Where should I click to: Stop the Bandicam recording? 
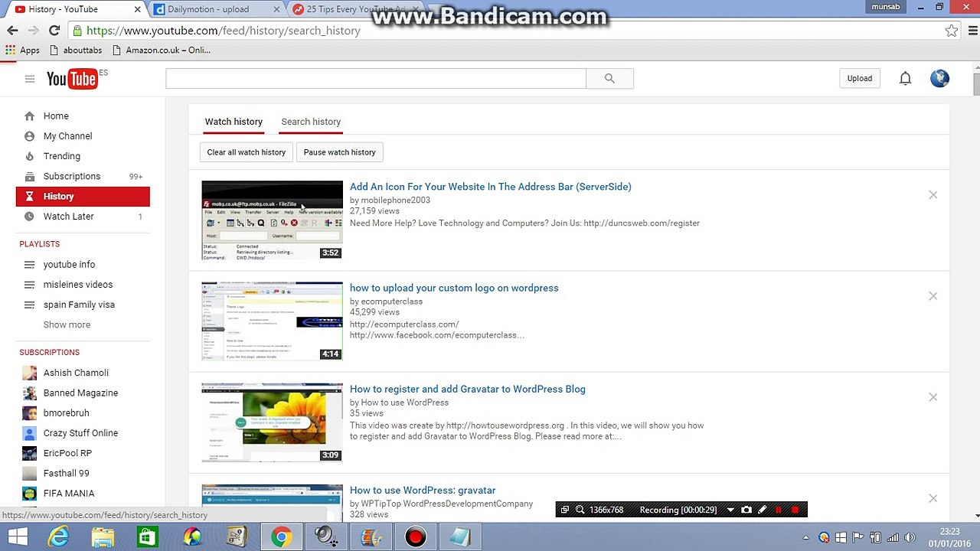pyautogui.click(x=795, y=510)
